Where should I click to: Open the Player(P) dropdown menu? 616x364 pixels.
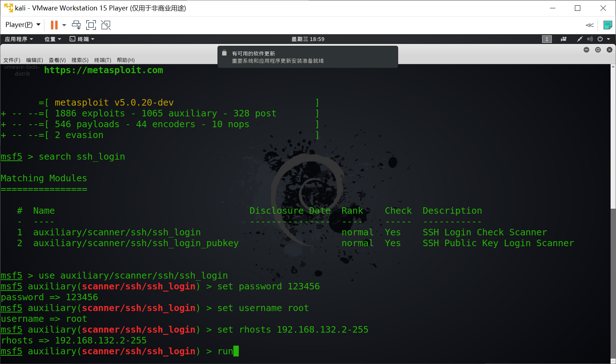(x=22, y=25)
